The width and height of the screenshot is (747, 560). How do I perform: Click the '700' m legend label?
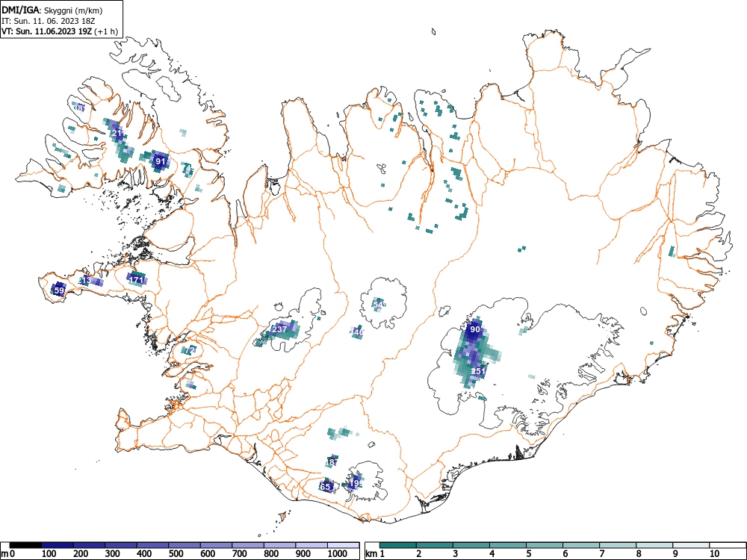coord(240,553)
